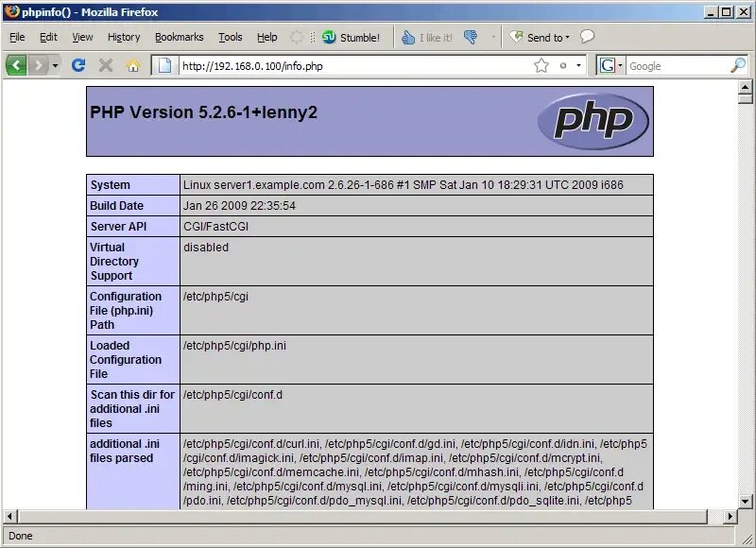The height and width of the screenshot is (548, 756).
Task: Click the thumbs-down icon
Action: (471, 37)
